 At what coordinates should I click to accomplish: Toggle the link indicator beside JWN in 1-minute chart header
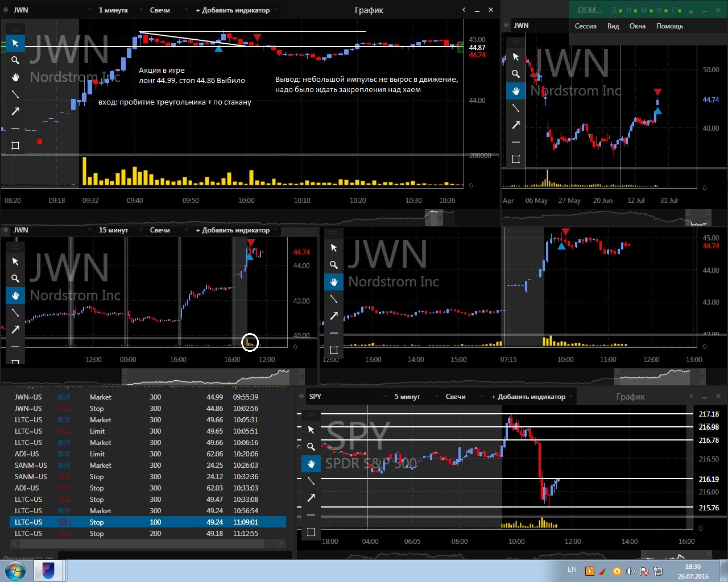[6, 10]
